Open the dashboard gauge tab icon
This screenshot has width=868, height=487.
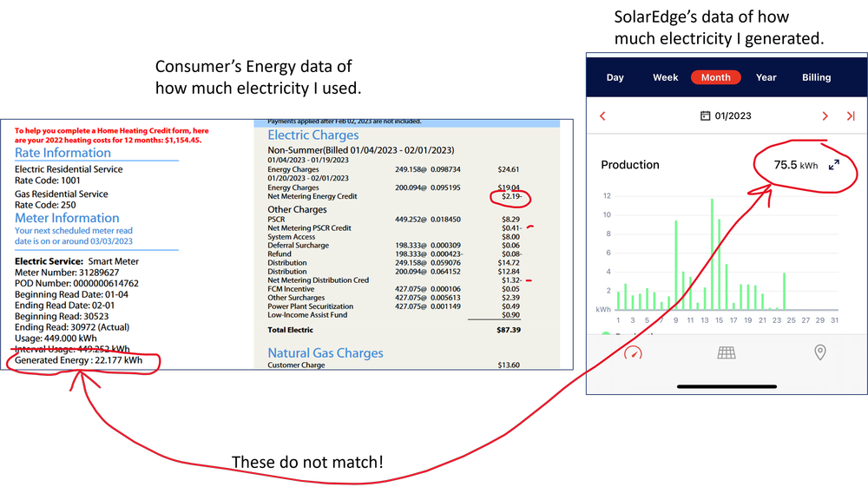coord(633,353)
